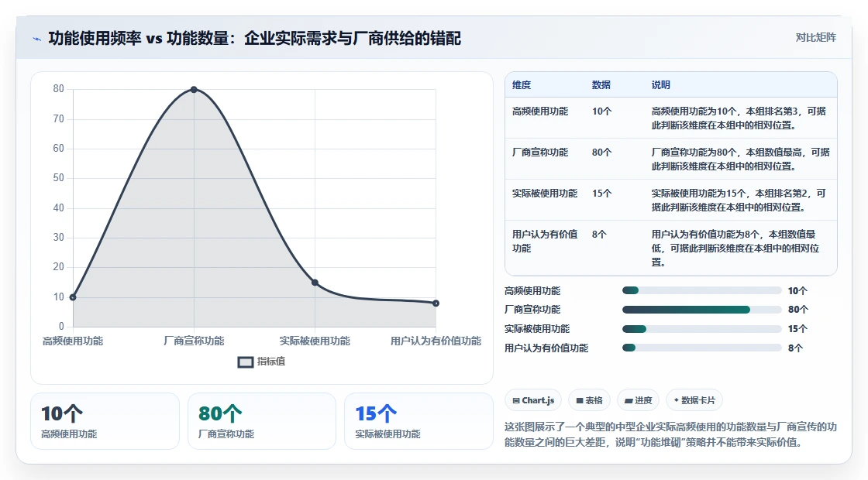Click the 80个 value beside the progress bar

pyautogui.click(x=798, y=310)
